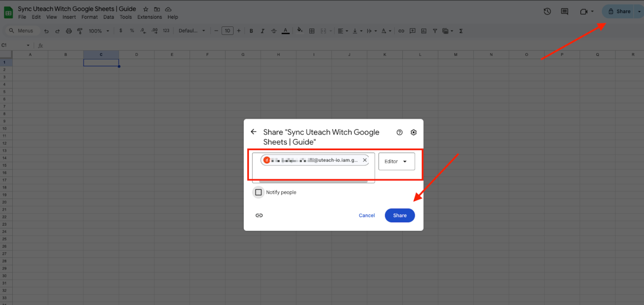Decrease font size minus button
This screenshot has height=305, width=644.
[x=216, y=31]
